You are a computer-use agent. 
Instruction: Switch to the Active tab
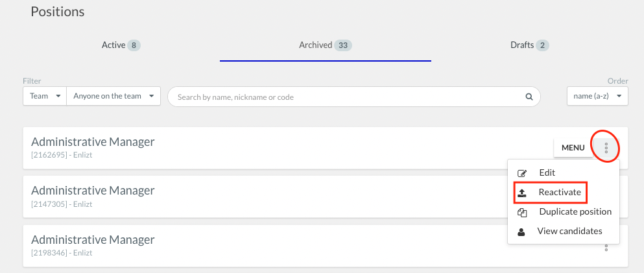(x=121, y=45)
